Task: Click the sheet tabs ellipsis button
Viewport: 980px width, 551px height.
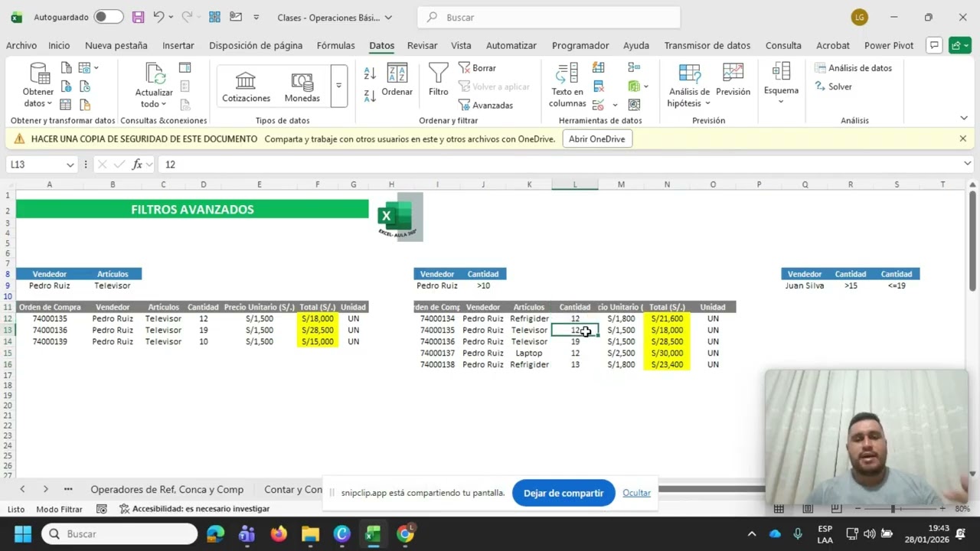Action: point(68,489)
